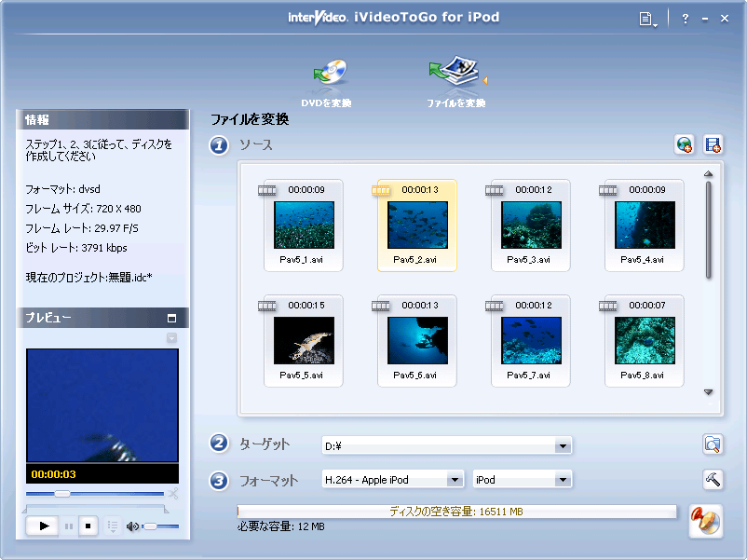Start conversion with the burn icon
This screenshot has height=560, width=747.
point(706,521)
